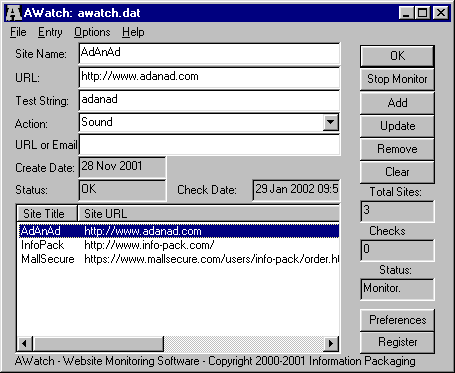Click the AWatch application icon in title bar
This screenshot has height=373, width=455.
click(x=14, y=13)
